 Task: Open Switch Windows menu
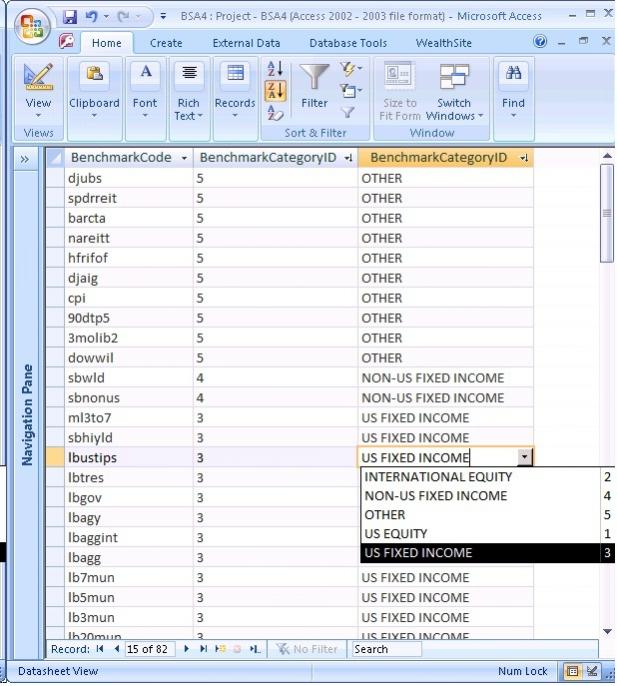tap(454, 91)
